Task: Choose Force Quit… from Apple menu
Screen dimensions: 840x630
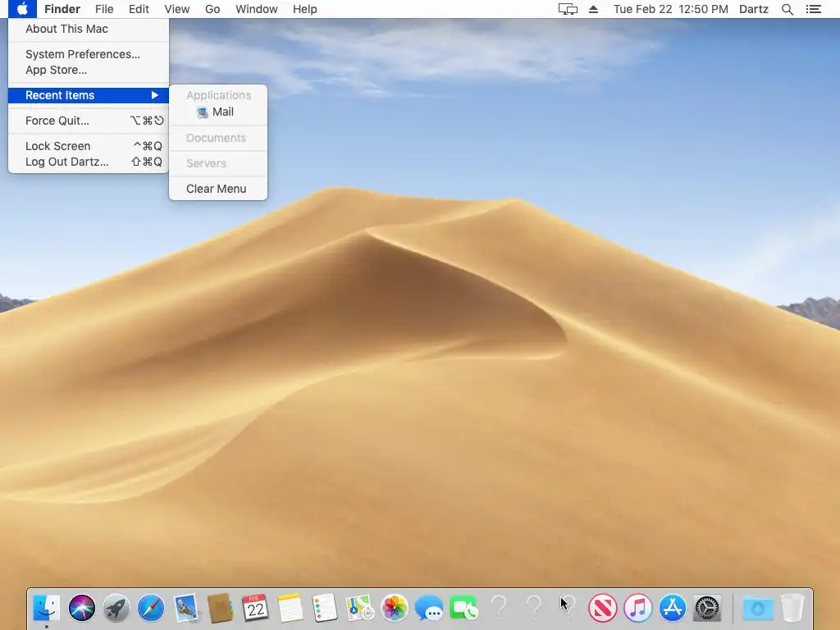Action: tap(89, 121)
